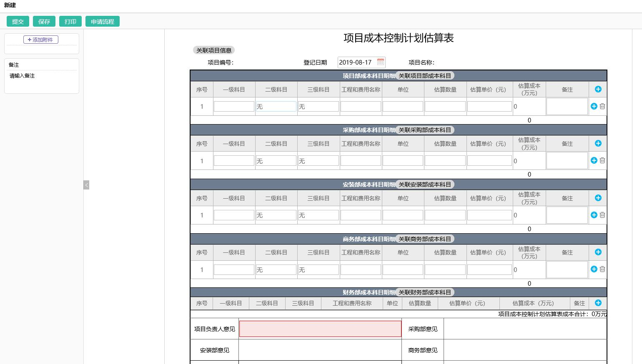
Task: Click the 关联项目信息 tag
Action: (x=213, y=50)
